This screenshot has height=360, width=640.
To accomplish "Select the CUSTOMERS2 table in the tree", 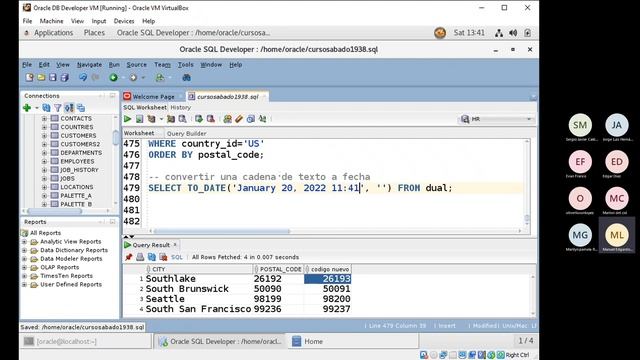I will 80,144.
